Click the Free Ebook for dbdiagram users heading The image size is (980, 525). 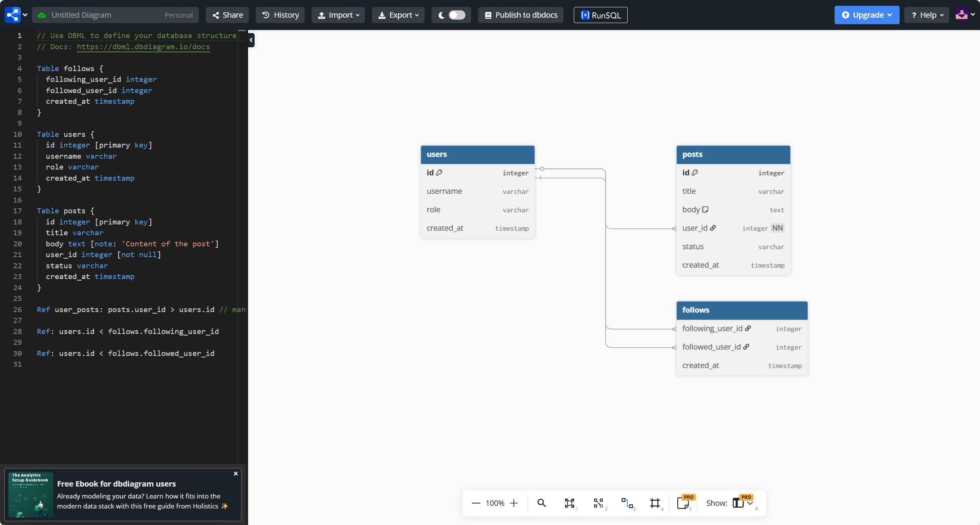[117, 483]
